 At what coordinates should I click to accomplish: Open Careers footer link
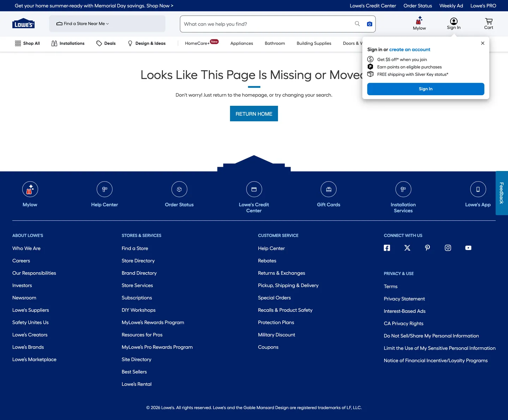tap(21, 261)
